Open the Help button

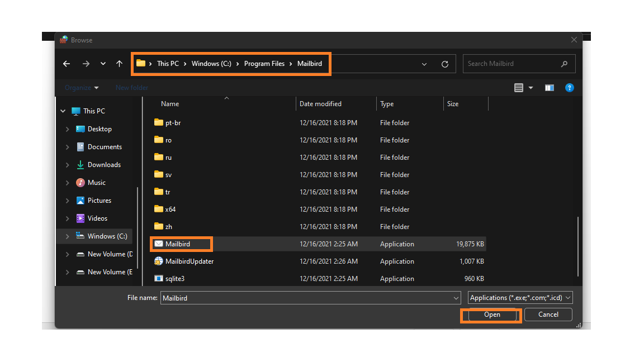pos(569,88)
